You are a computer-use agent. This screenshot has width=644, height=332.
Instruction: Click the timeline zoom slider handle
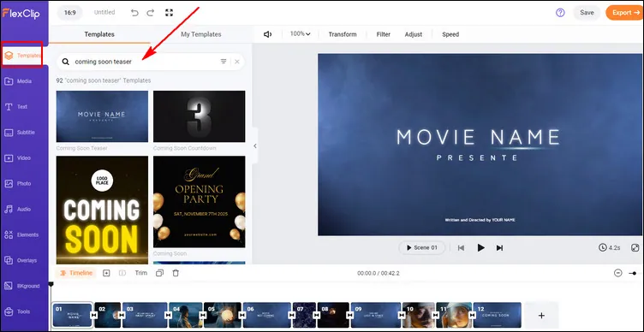pos(635,273)
